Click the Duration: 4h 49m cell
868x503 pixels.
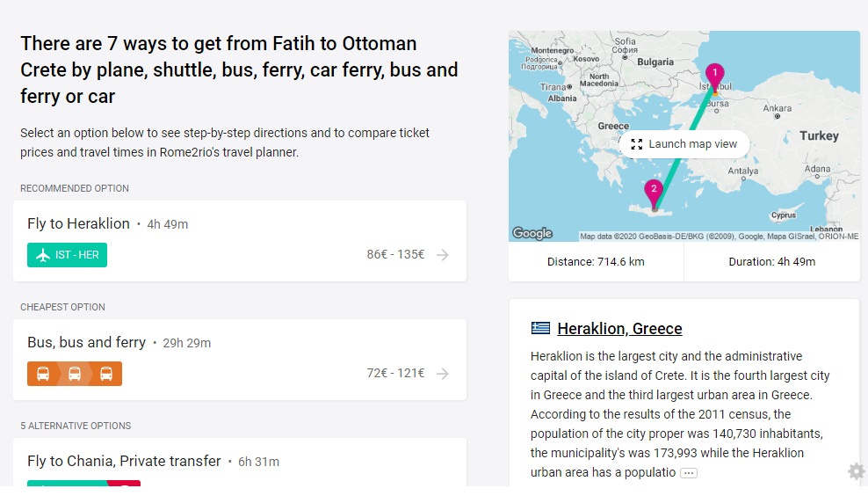pos(771,262)
